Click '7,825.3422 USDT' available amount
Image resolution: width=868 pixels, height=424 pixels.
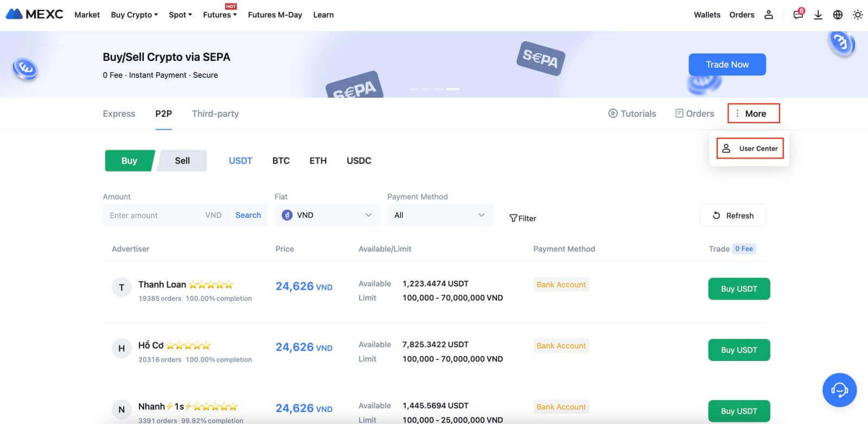pos(435,344)
